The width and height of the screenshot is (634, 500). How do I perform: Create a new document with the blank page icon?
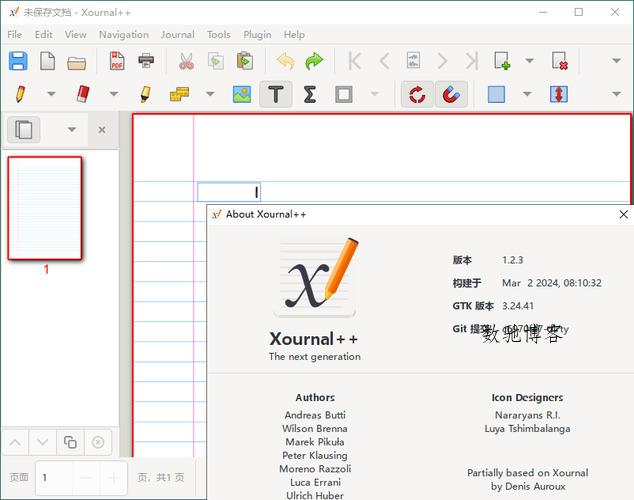click(47, 61)
